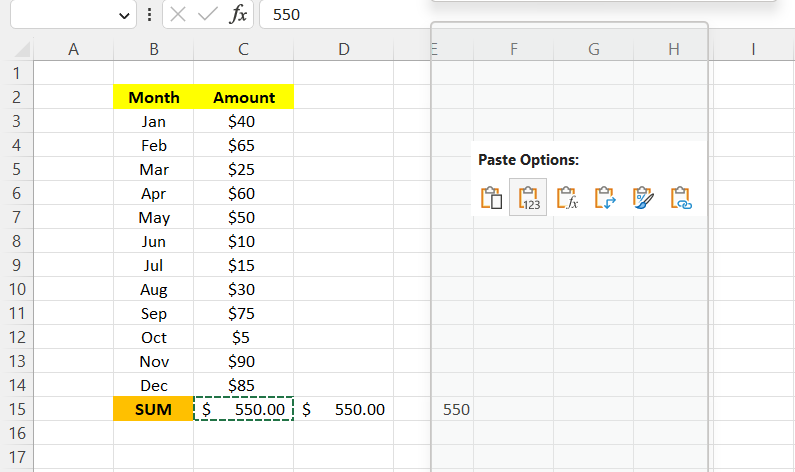795x472 pixels.
Task: Click the Name Box field
Action: tap(60, 14)
